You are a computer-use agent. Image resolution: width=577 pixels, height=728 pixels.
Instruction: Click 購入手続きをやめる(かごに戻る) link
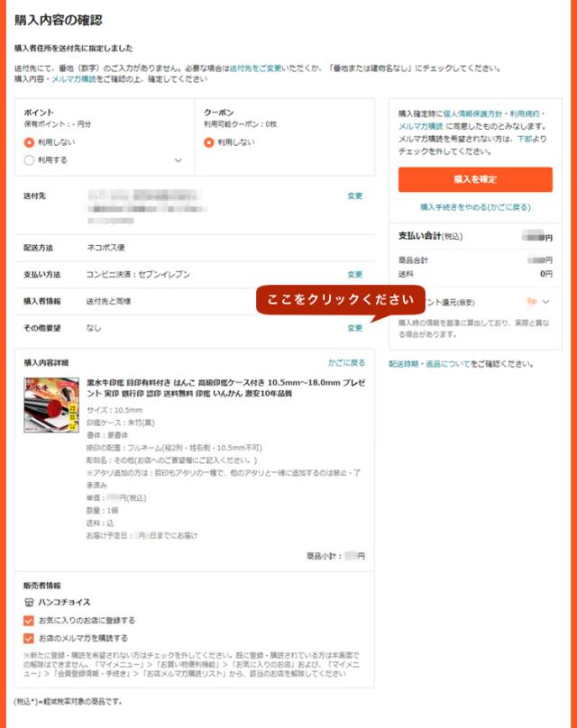coord(475,207)
